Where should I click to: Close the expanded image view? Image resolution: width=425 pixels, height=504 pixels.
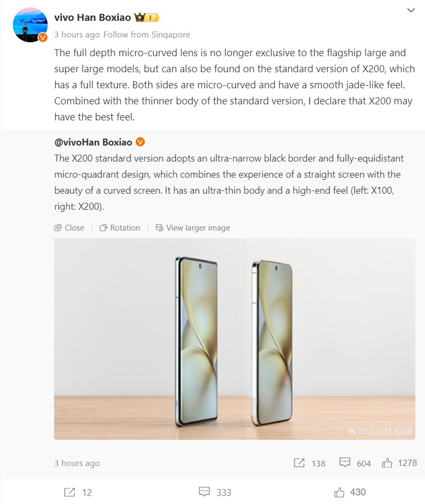pos(70,228)
